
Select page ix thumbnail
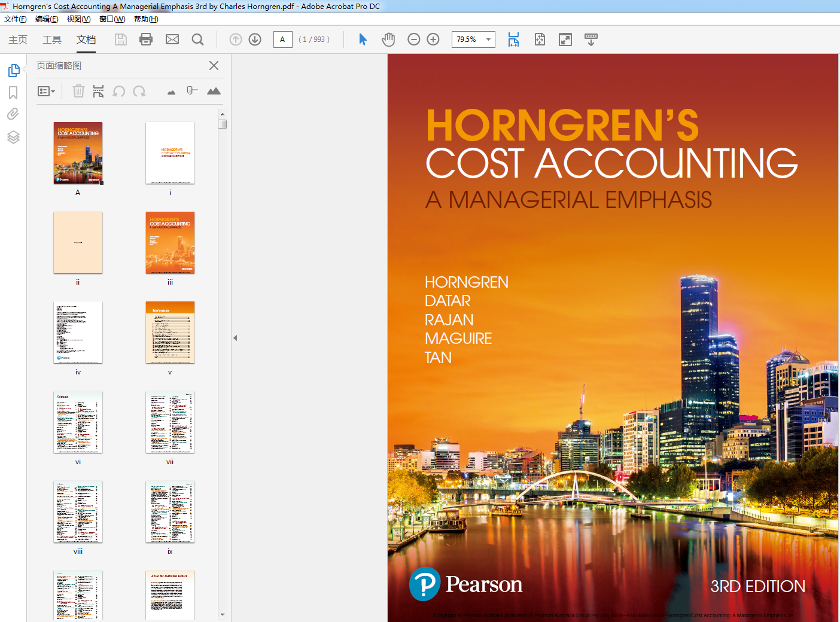coord(170,512)
